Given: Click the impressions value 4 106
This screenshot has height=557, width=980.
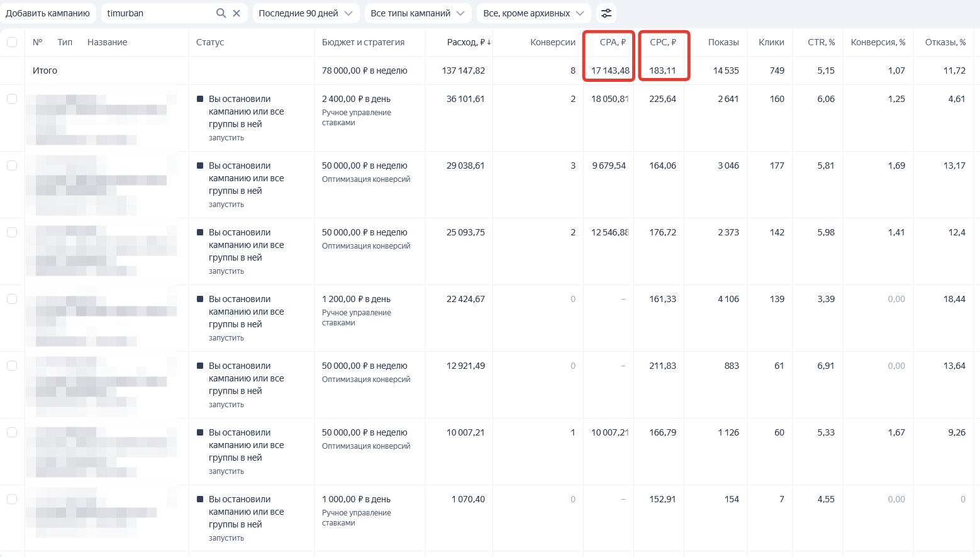Looking at the screenshot, I should coord(728,299).
